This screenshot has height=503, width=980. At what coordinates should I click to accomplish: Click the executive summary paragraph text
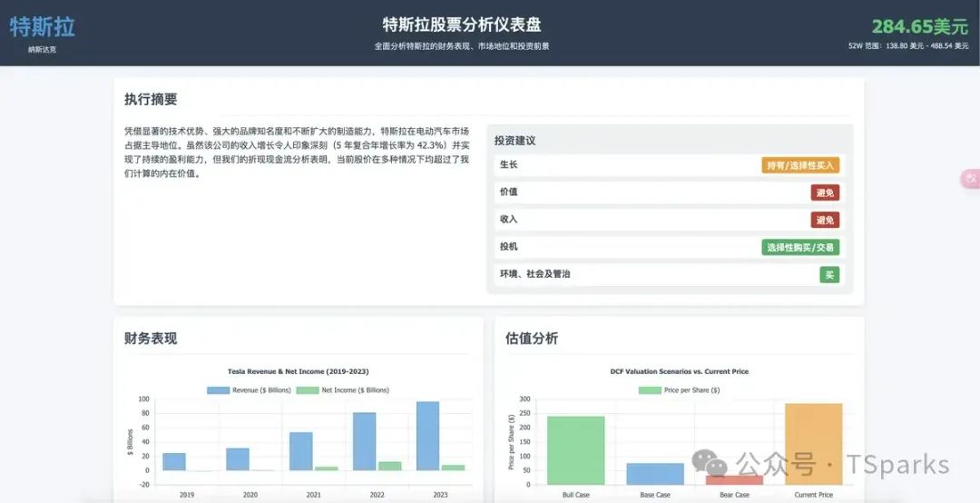[296, 153]
